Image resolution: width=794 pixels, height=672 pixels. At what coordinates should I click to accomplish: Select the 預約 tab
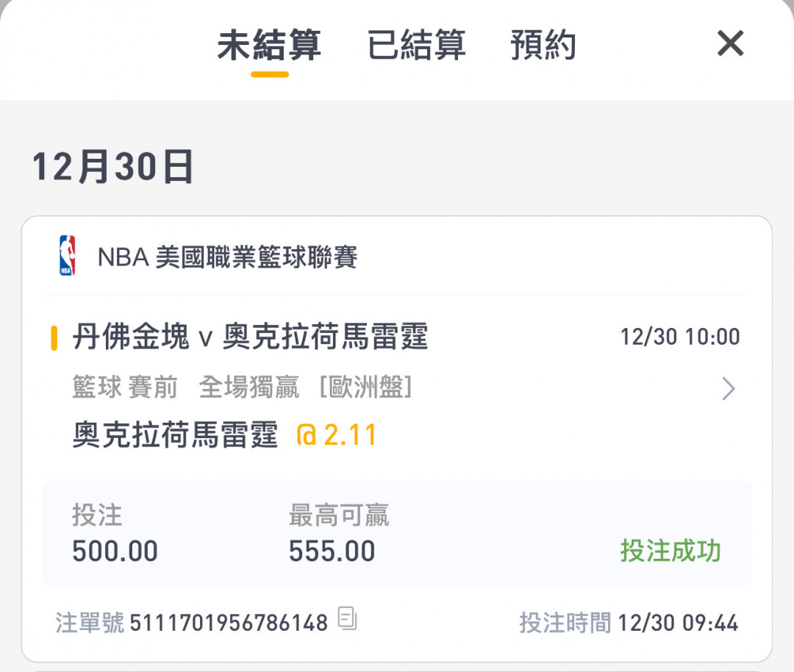[x=543, y=46]
